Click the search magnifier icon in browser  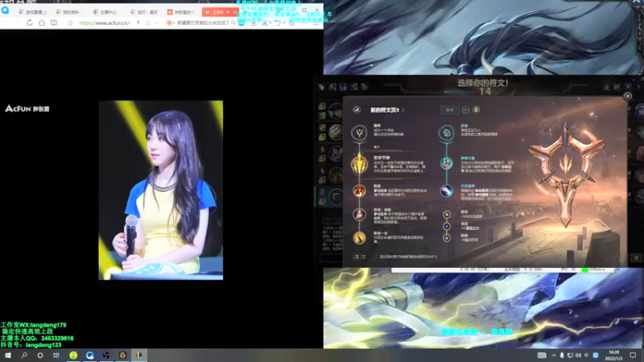pyautogui.click(x=233, y=23)
